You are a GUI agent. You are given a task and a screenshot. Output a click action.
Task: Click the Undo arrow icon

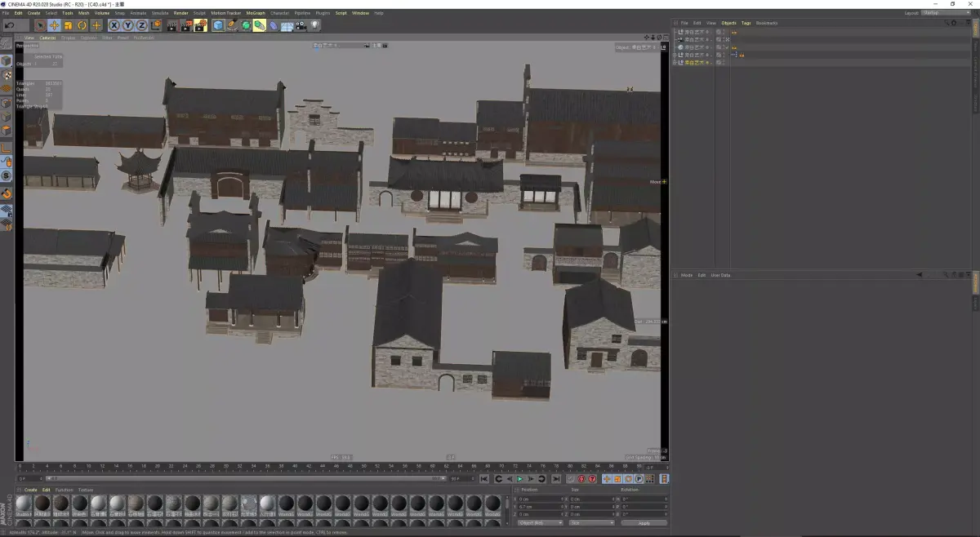pyautogui.click(x=10, y=25)
